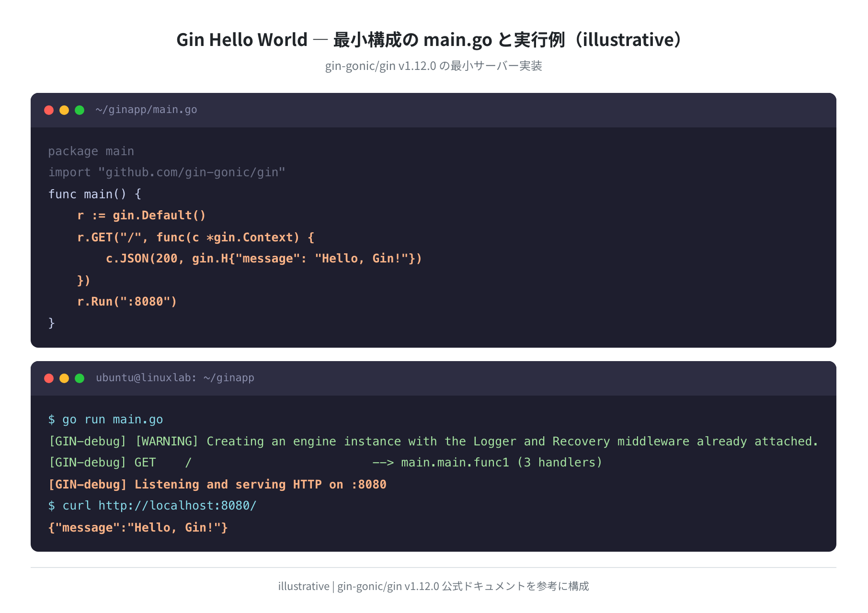Click the '$ go run main.go' command

tap(105, 420)
